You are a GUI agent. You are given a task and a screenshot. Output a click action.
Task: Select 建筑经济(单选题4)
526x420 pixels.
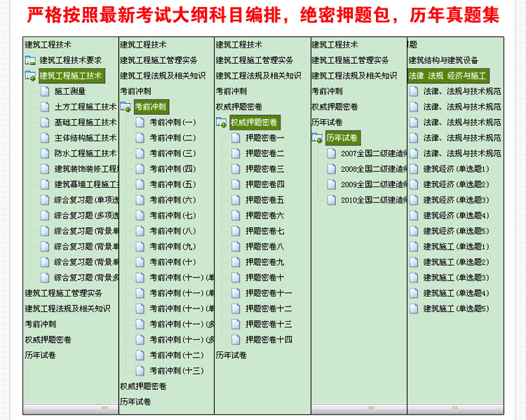[456, 215]
